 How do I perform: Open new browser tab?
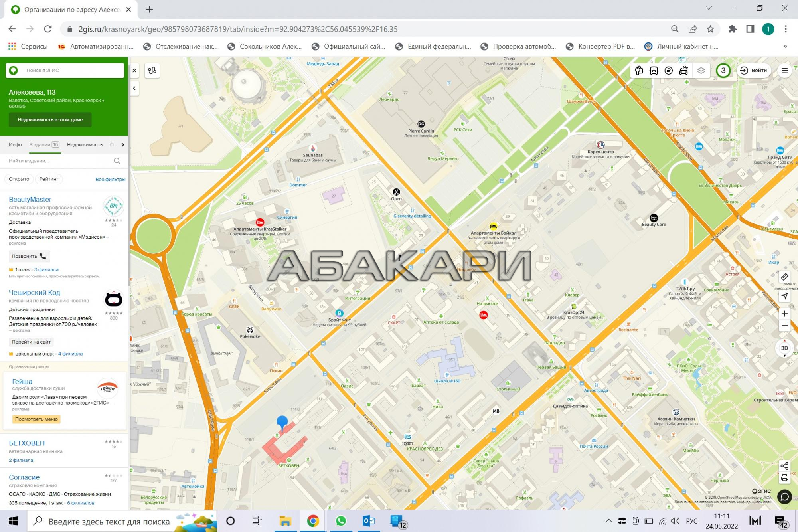(150, 9)
